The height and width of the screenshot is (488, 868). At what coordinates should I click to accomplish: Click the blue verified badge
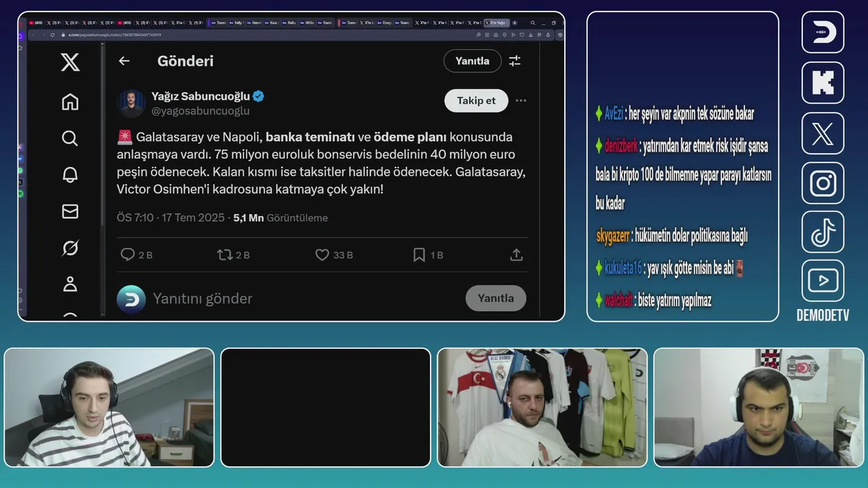click(x=258, y=96)
